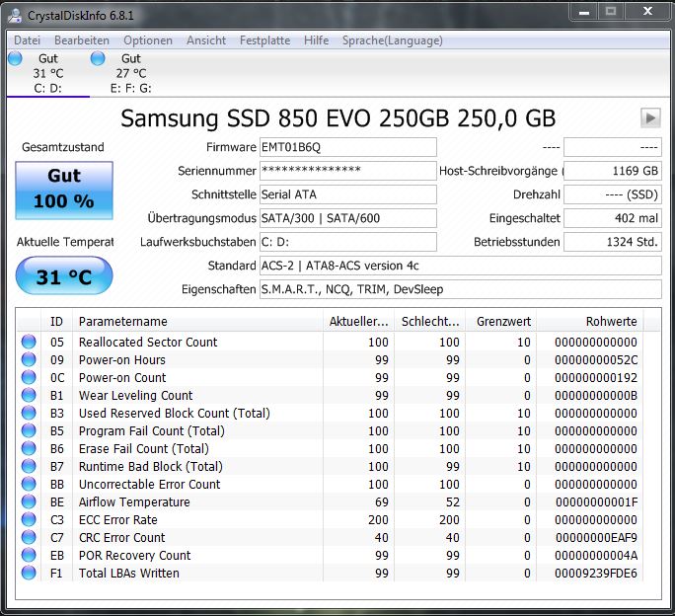This screenshot has width=675, height=616.
Task: Click the Gut 100 % health status button
Action: [64, 191]
